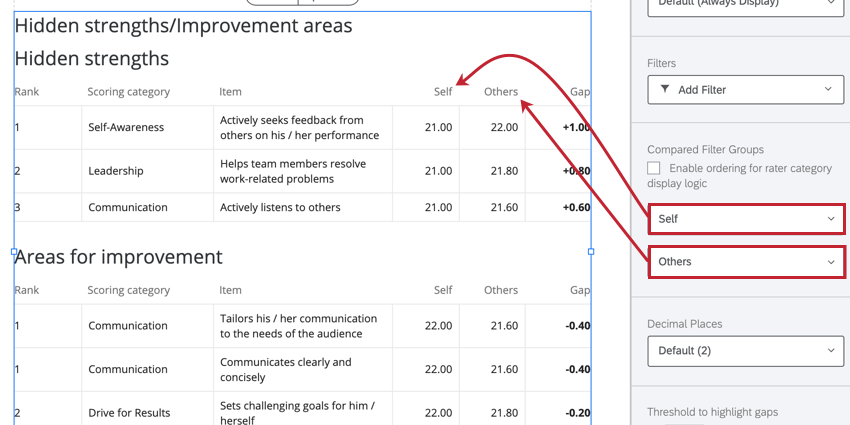Click the Areas for improvement heading
Image resolution: width=850 pixels, height=425 pixels.
pos(118,257)
